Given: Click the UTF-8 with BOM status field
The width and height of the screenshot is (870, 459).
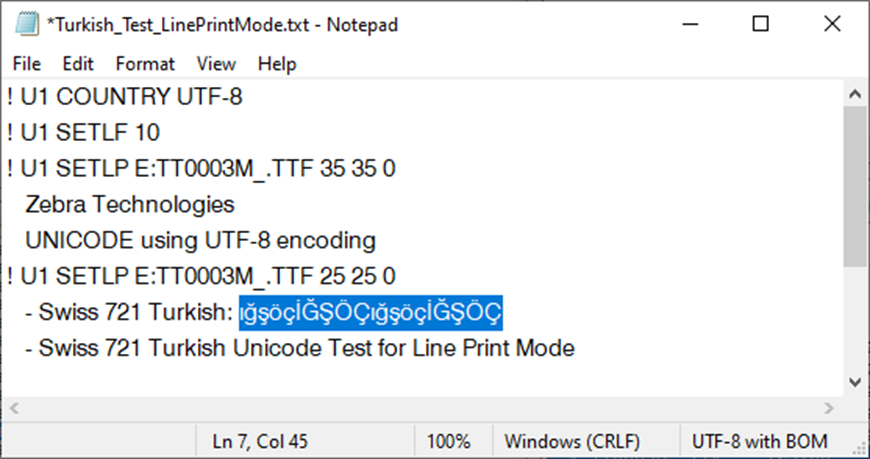Looking at the screenshot, I should 759,442.
